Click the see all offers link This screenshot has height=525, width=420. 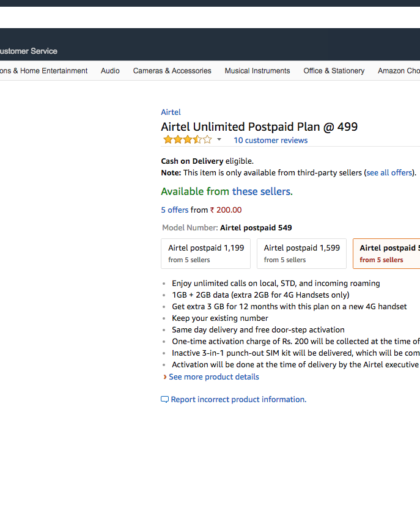coord(389,173)
